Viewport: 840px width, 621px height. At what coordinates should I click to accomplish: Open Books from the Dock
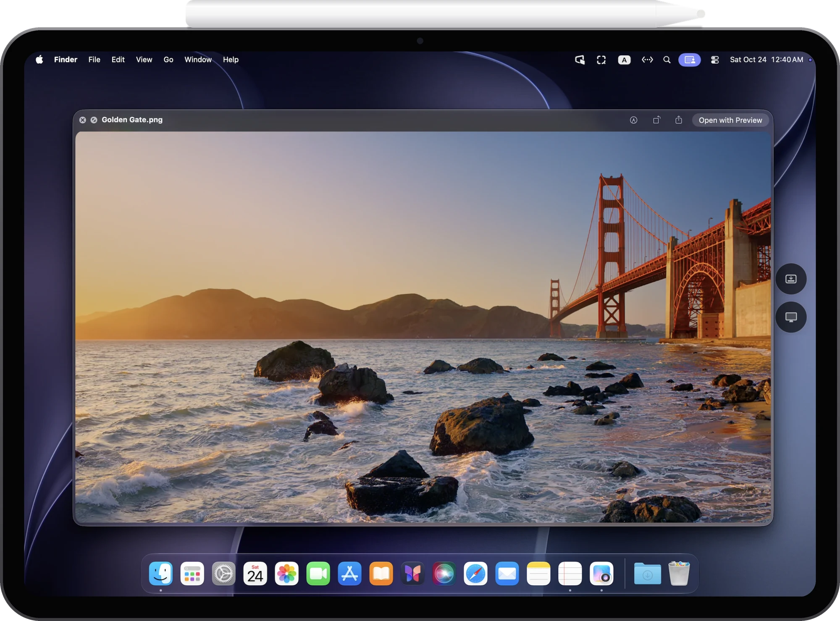pos(381,573)
